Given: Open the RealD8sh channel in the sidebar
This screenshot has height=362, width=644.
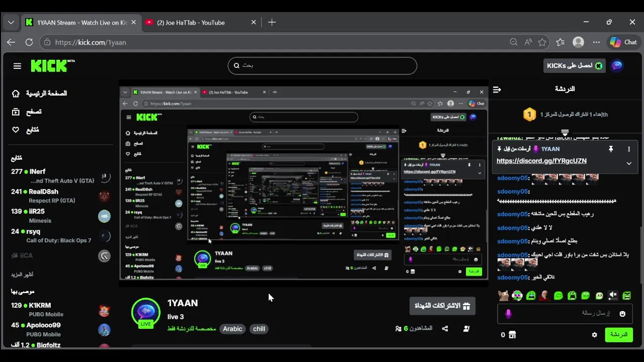Looking at the screenshot, I should click(x=60, y=196).
